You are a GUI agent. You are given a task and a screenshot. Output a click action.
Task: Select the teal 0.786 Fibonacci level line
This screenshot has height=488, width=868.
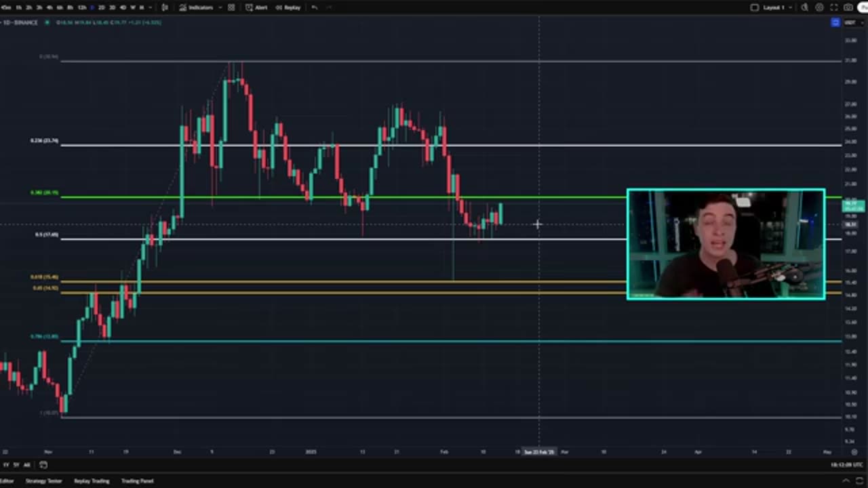[x=451, y=341]
